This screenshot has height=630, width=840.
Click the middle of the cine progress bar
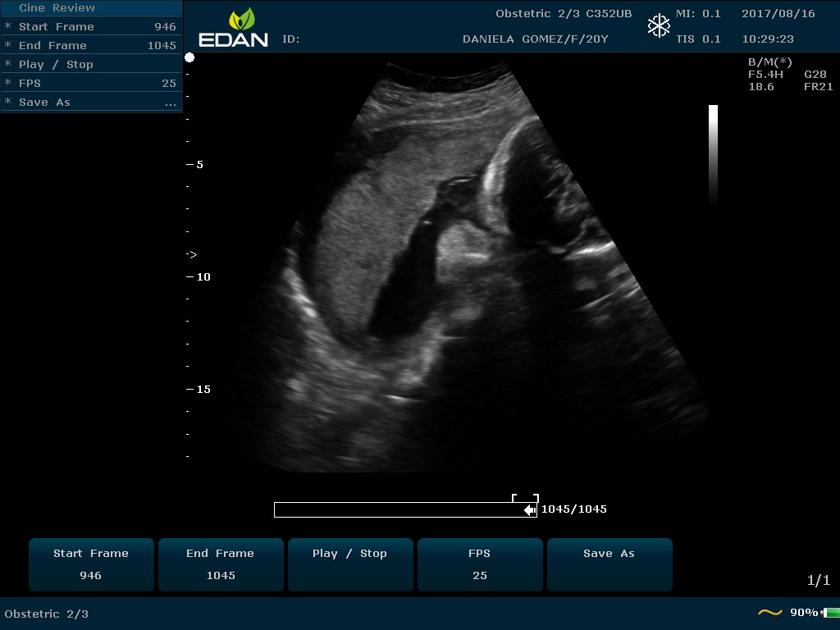click(x=405, y=510)
